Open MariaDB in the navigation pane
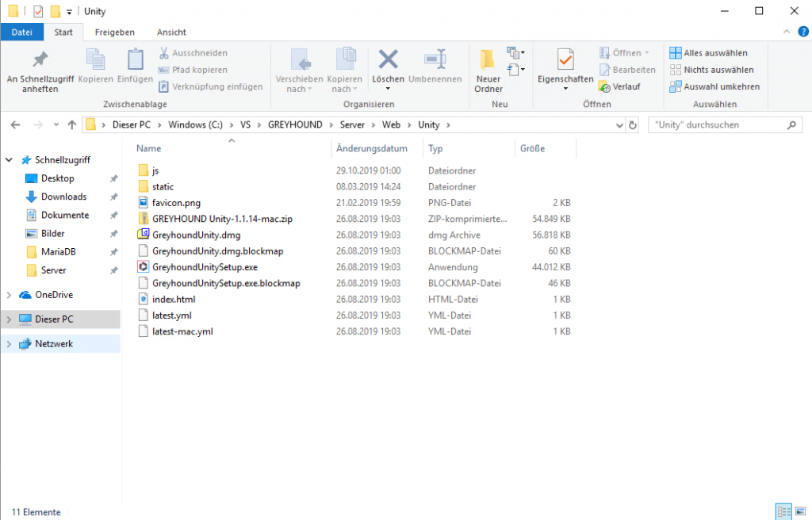Viewport: 812px width, 520px height. point(59,252)
